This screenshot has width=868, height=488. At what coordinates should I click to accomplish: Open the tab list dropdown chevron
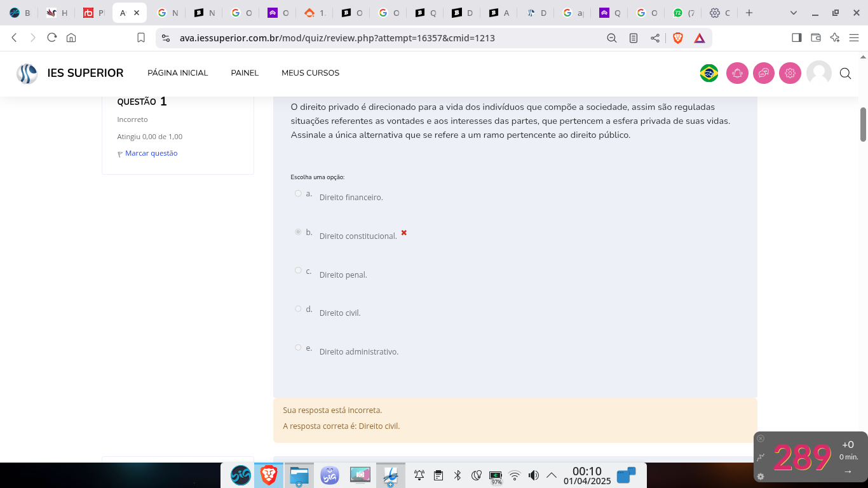(x=793, y=13)
